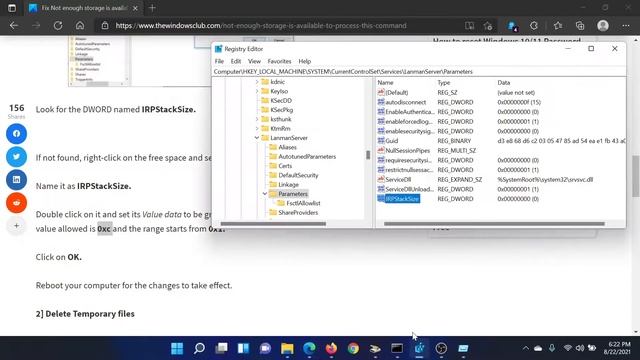Select the Guid binary value
This screenshot has height=360, width=640.
point(391,141)
